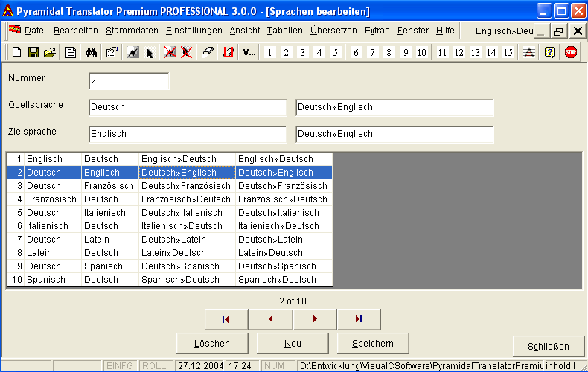
Task: Click the Quellsprache text field containing Deutsch
Action: point(187,108)
